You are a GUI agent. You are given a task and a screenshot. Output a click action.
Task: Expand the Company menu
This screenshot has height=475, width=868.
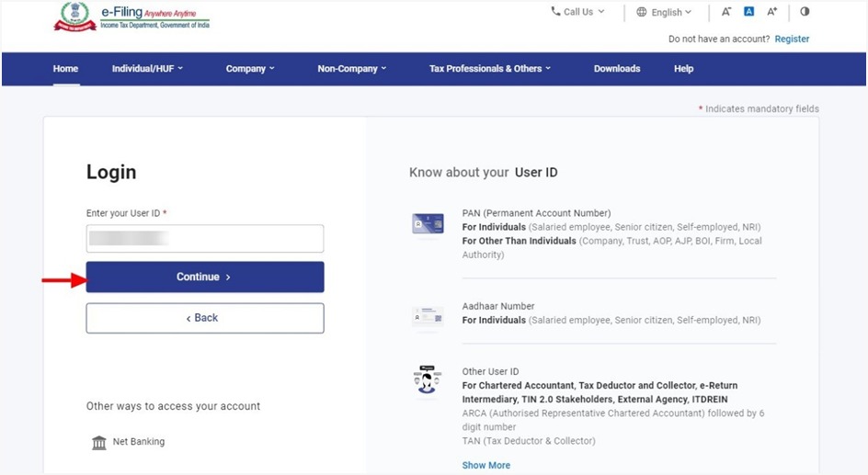250,69
